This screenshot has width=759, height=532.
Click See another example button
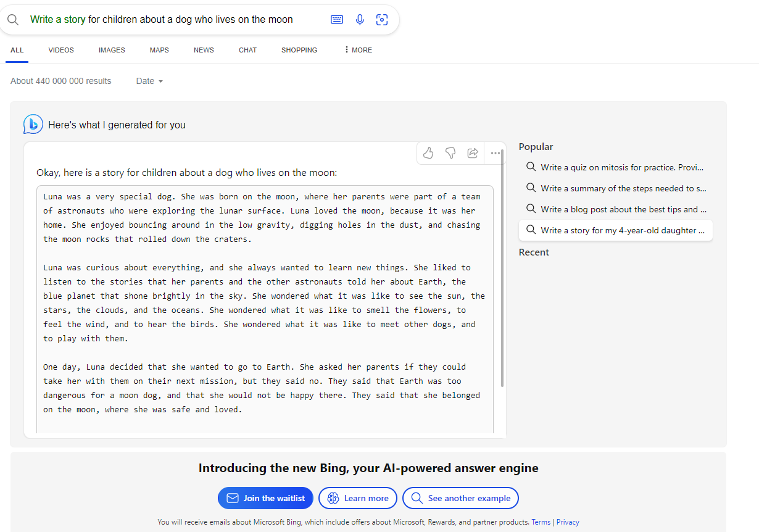click(460, 498)
